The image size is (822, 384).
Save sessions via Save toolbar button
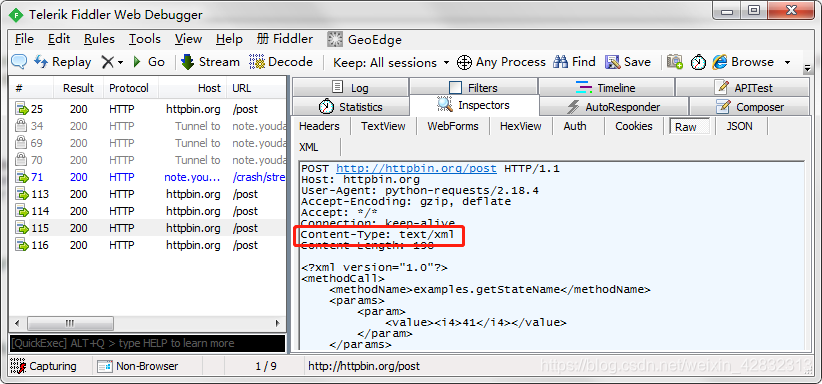point(628,62)
